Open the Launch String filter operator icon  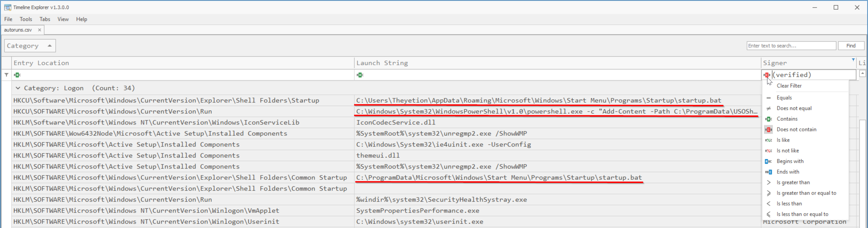click(x=360, y=75)
